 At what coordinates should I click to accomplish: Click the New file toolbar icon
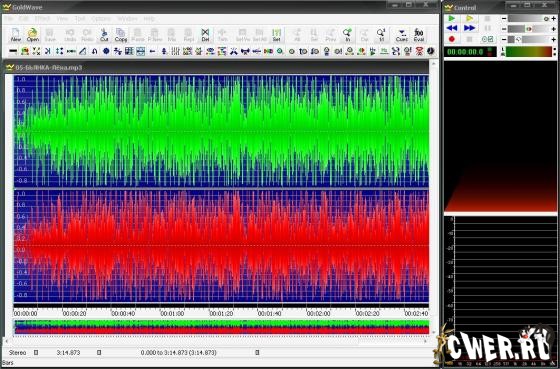point(15,35)
